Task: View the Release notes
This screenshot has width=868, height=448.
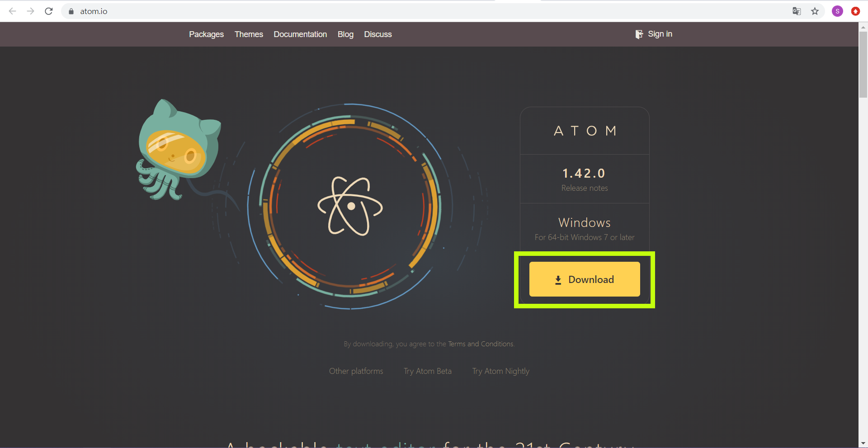Action: [x=585, y=188]
